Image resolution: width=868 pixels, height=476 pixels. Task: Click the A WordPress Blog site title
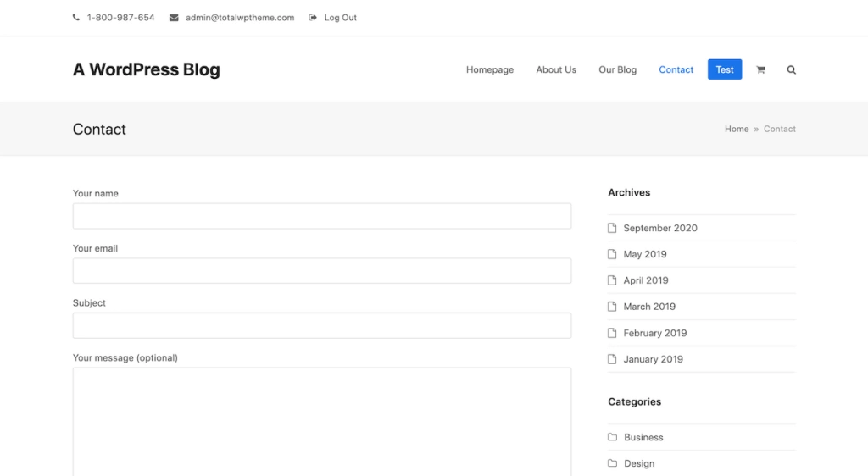[146, 69]
